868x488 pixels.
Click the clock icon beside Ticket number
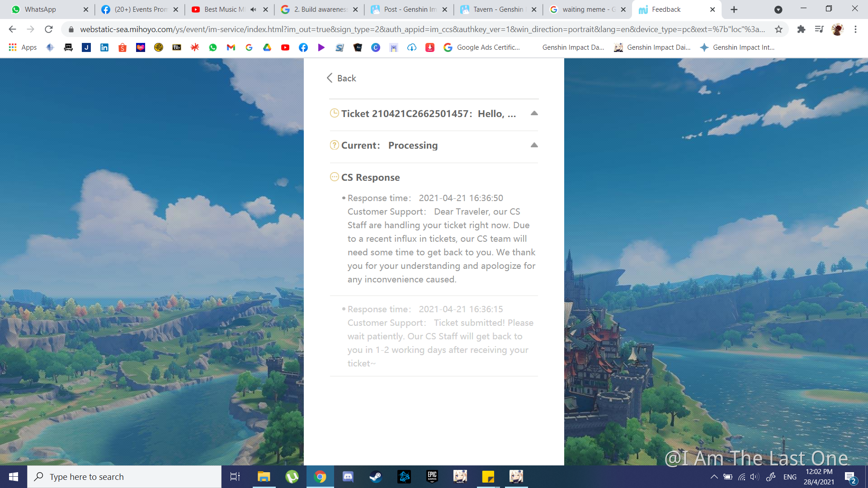click(x=334, y=113)
